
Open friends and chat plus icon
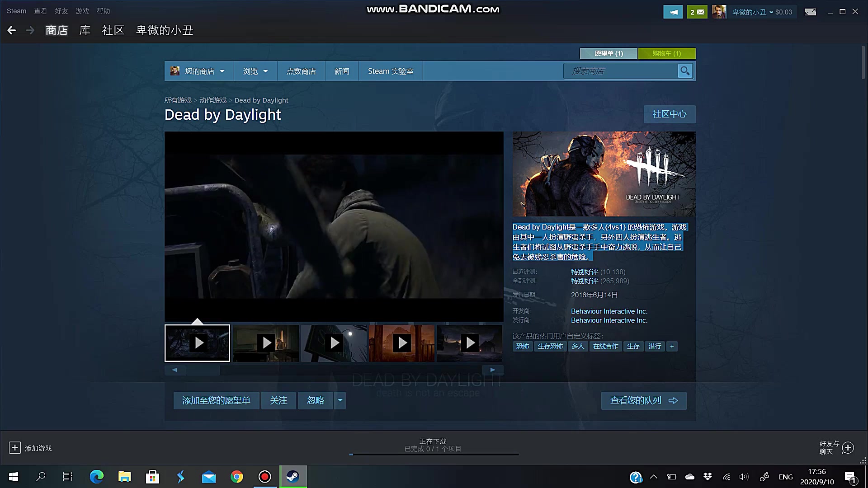848,448
